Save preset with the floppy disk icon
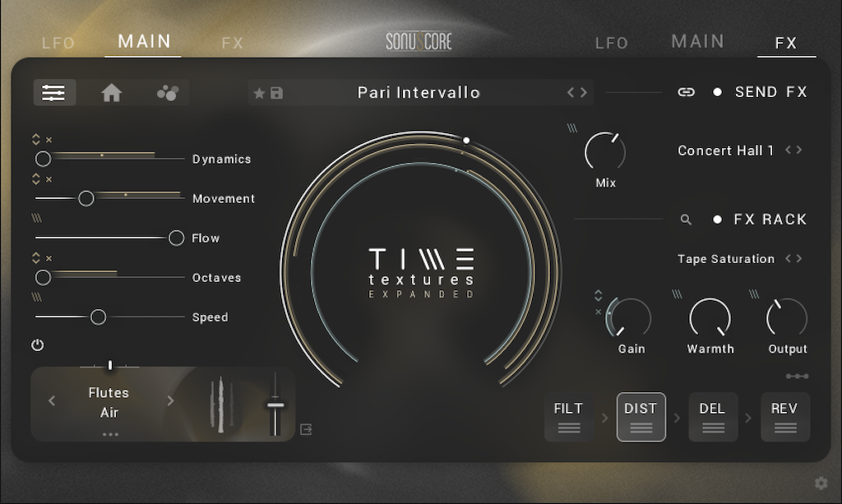Image resolution: width=842 pixels, height=504 pixels. tap(276, 94)
